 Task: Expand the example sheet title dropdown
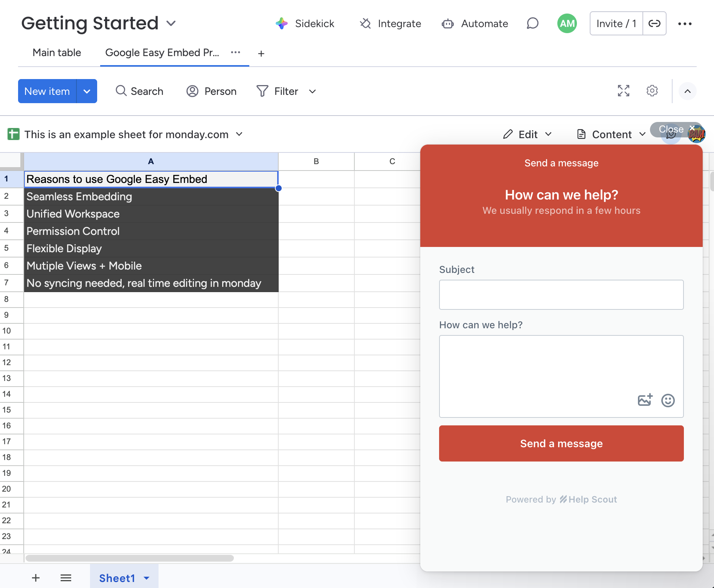pos(239,134)
